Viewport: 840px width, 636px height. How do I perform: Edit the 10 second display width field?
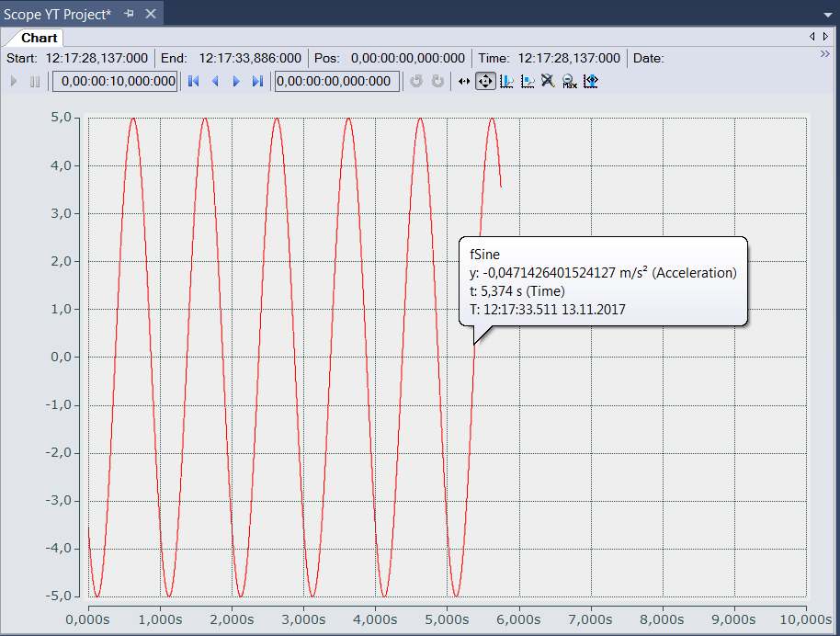coord(115,82)
